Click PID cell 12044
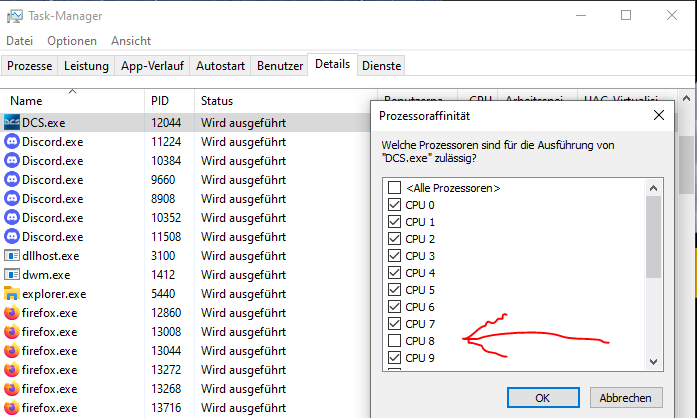Screen dimensions: 697x418 point(166,122)
